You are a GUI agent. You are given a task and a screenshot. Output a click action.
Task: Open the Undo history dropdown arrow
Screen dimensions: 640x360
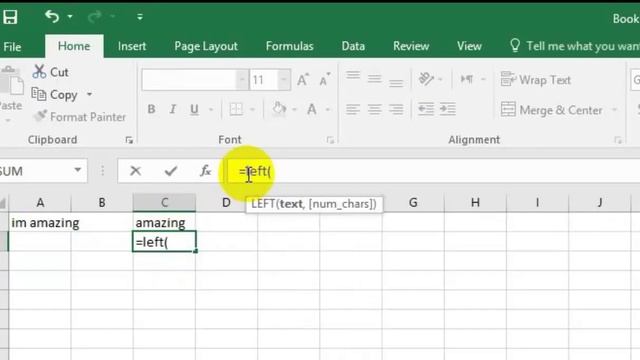point(70,17)
